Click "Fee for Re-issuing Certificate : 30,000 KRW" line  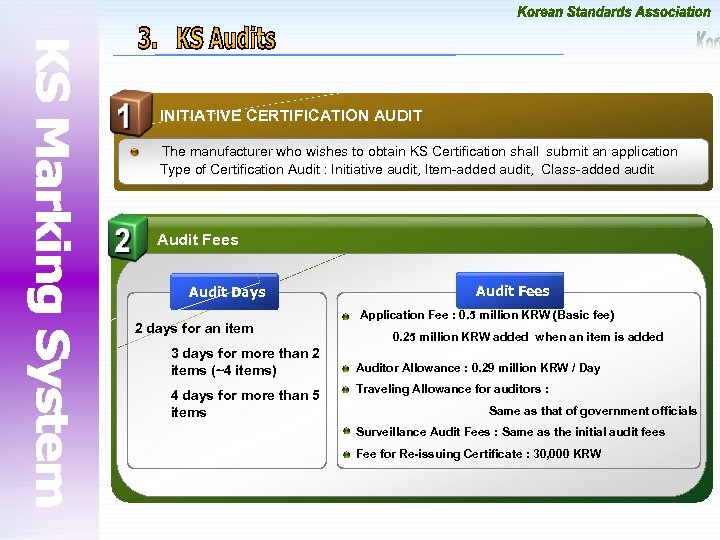coord(478,454)
